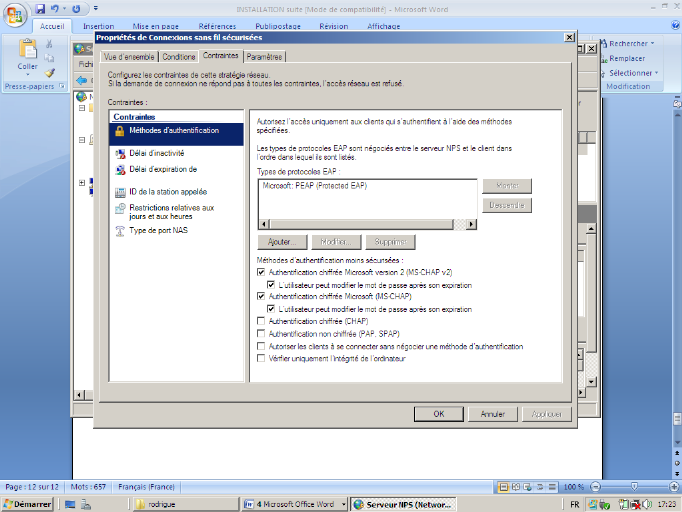Select Délai d'expiration de session icon
The image size is (682, 512).
point(120,170)
